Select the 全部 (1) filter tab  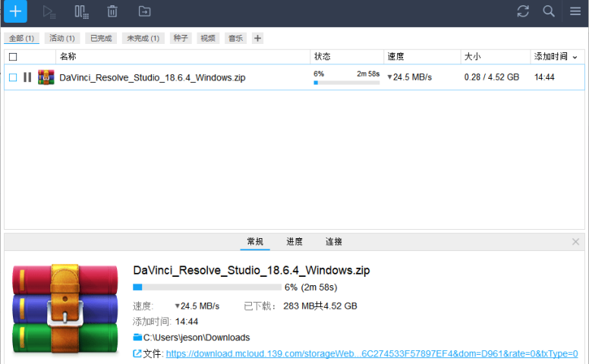(21, 38)
